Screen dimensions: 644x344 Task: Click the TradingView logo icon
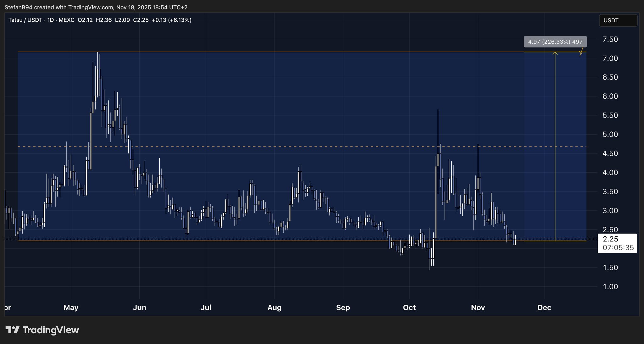pos(13,330)
